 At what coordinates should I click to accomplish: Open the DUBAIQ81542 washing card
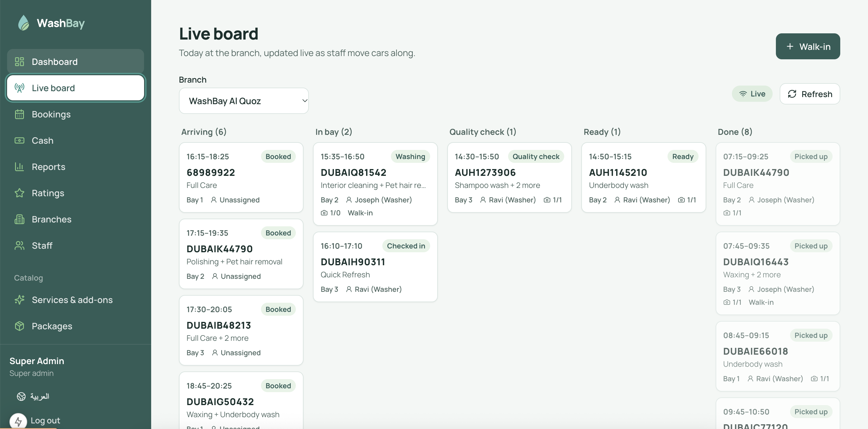click(375, 184)
